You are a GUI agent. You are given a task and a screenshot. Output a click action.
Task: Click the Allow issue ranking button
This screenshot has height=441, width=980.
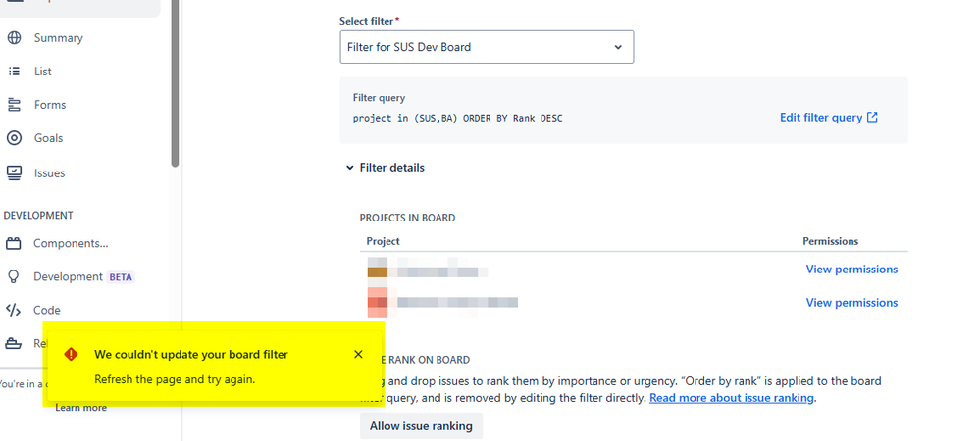421,426
